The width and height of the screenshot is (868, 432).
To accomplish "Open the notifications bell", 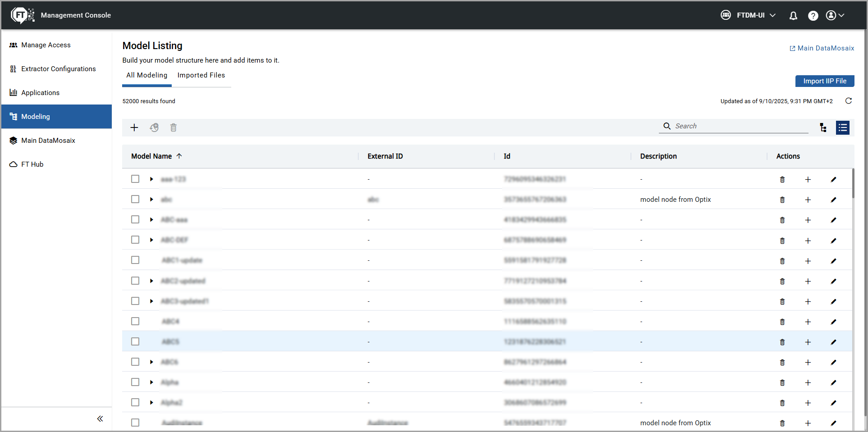I will tap(793, 16).
